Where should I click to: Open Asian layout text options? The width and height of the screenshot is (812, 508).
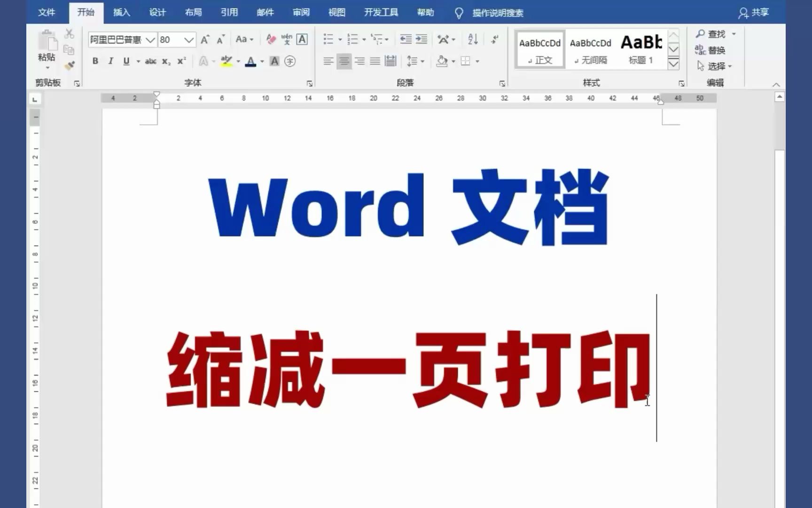click(x=445, y=39)
